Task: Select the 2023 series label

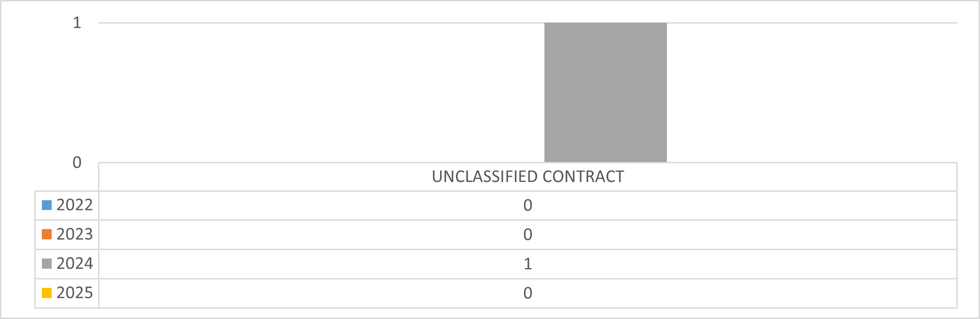Action: click(74, 234)
